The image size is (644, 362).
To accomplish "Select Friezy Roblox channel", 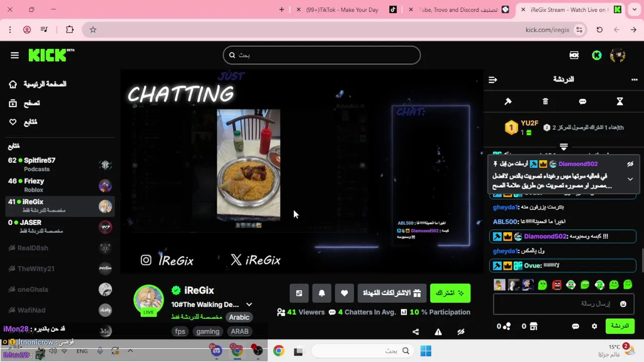I will click(x=59, y=185).
